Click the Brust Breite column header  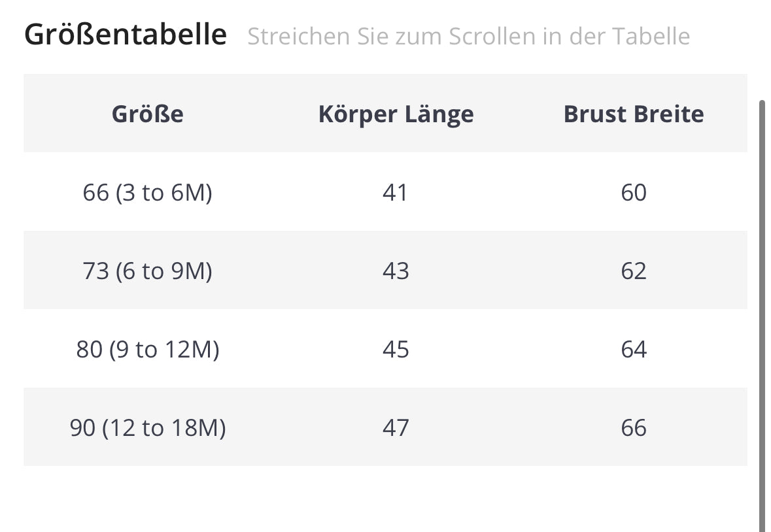tap(633, 114)
